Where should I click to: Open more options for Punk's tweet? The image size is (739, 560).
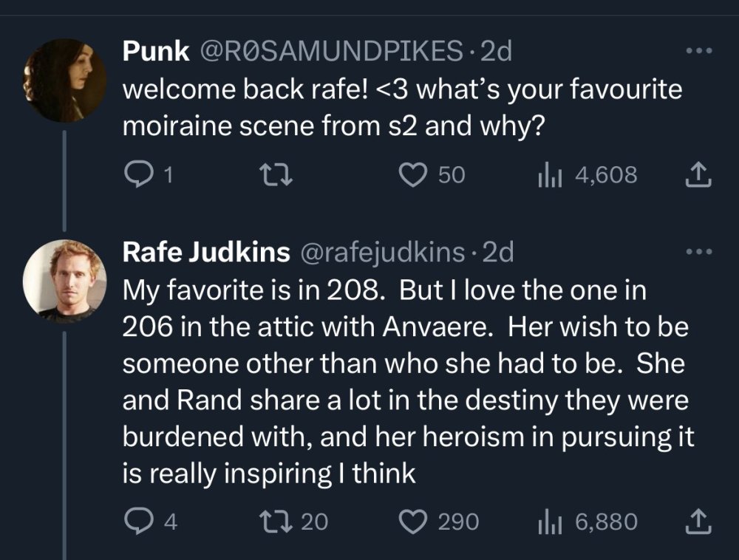point(698,52)
